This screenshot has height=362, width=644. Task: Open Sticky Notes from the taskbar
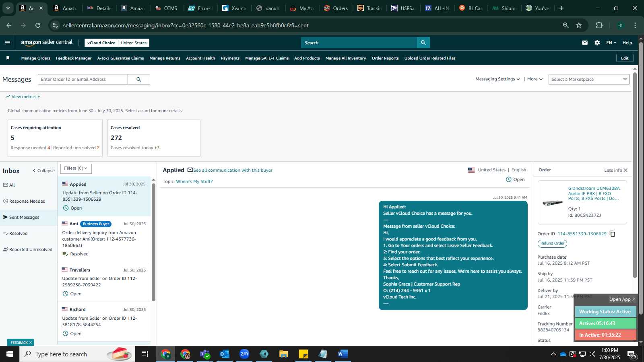pyautogui.click(x=303, y=354)
